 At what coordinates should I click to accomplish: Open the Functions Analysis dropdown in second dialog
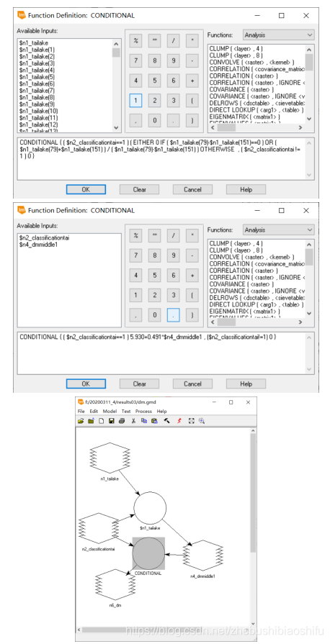click(x=279, y=230)
